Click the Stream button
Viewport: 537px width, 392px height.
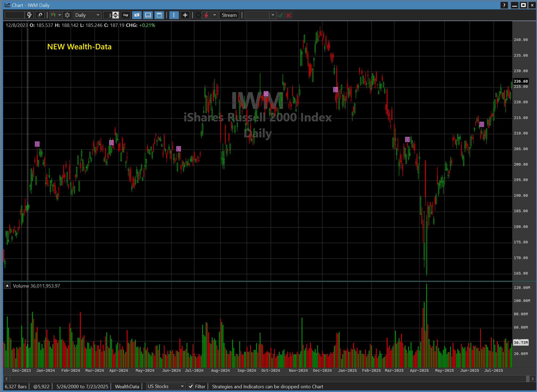[x=229, y=15]
